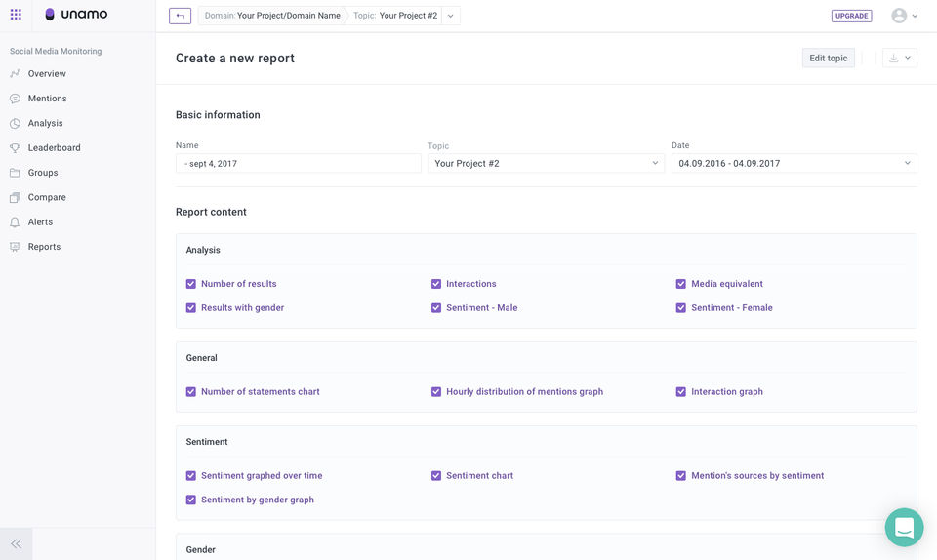The image size is (937, 560).
Task: Click the Unamo logo
Action: coord(76,15)
